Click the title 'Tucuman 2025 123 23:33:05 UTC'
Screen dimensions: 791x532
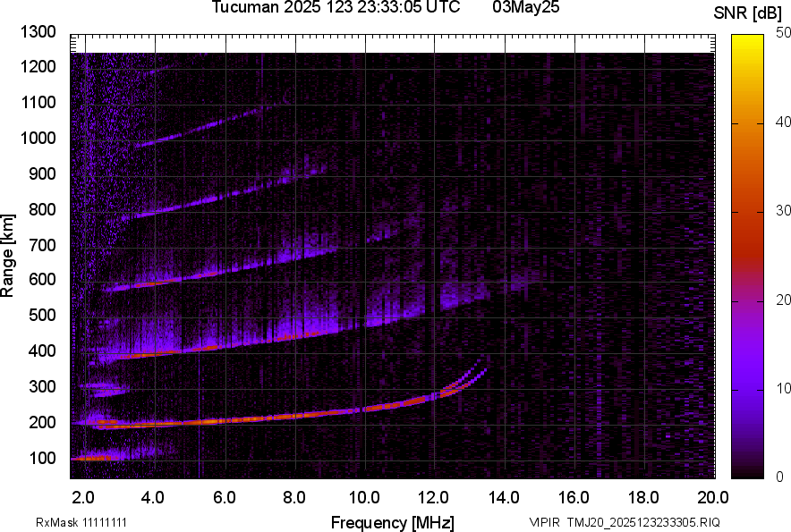(336, 7)
